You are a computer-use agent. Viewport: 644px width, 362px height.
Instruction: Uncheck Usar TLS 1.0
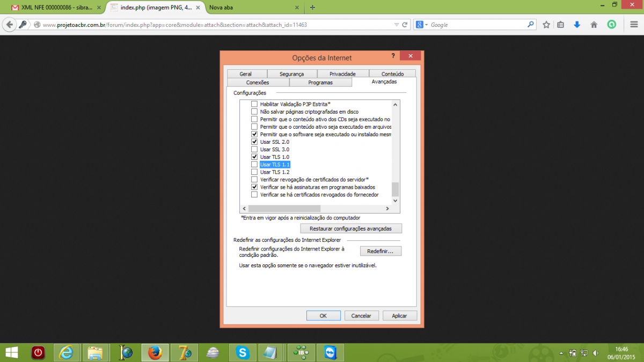[x=254, y=157]
